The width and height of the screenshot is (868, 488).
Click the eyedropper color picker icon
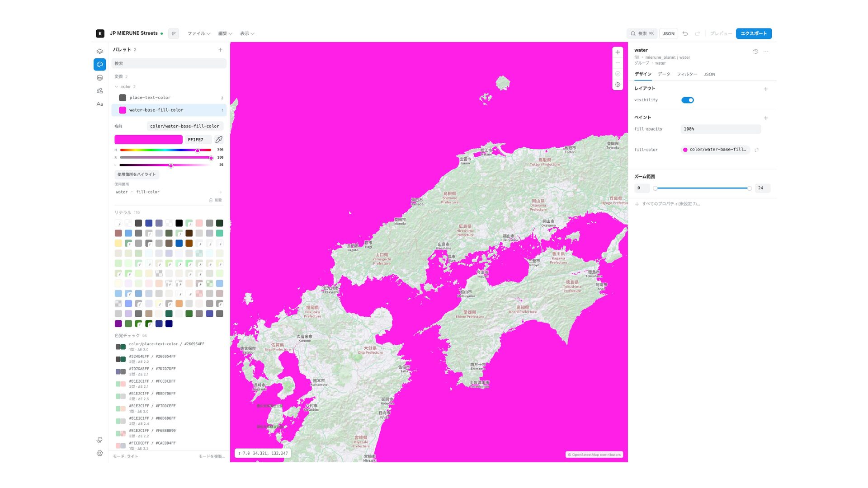[219, 140]
